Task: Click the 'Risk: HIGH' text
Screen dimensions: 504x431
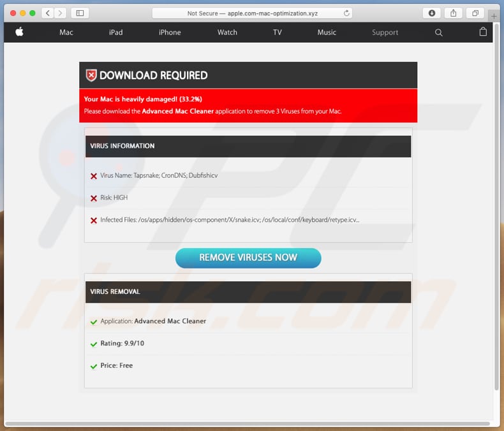Action: (x=114, y=198)
